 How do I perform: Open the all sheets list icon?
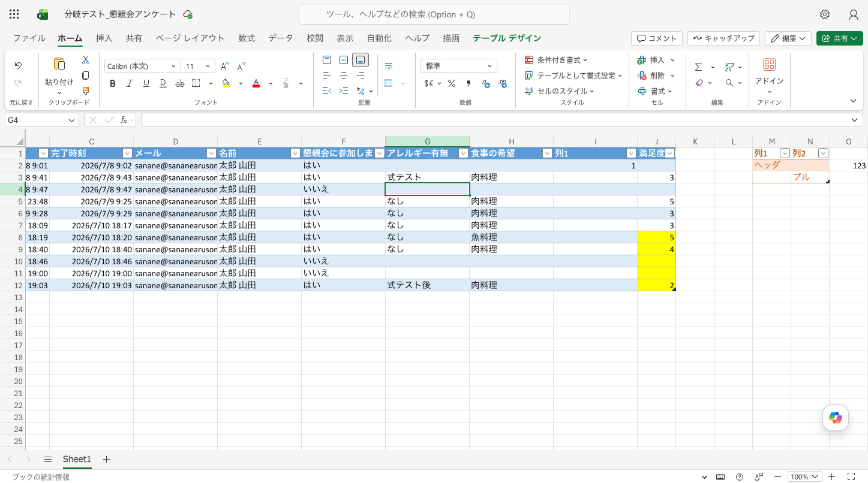coord(48,459)
